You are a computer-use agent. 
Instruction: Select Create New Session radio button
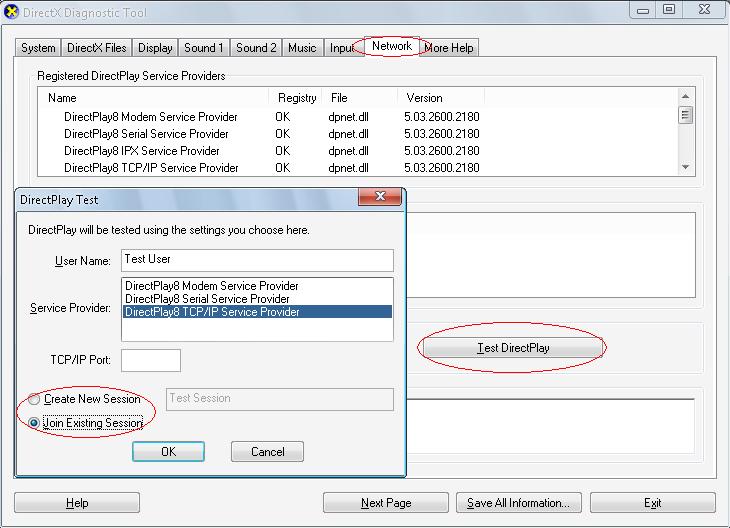tap(34, 399)
